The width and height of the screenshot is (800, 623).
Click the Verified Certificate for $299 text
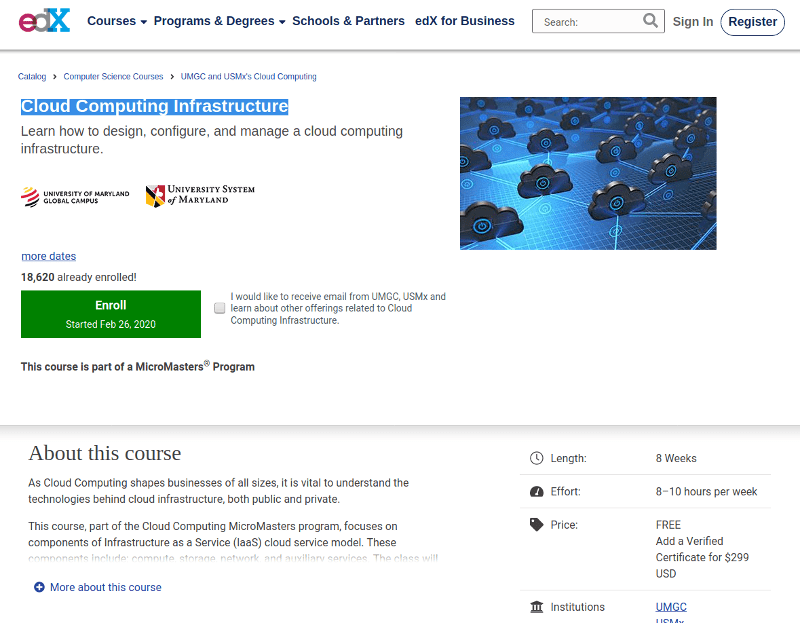point(702,557)
